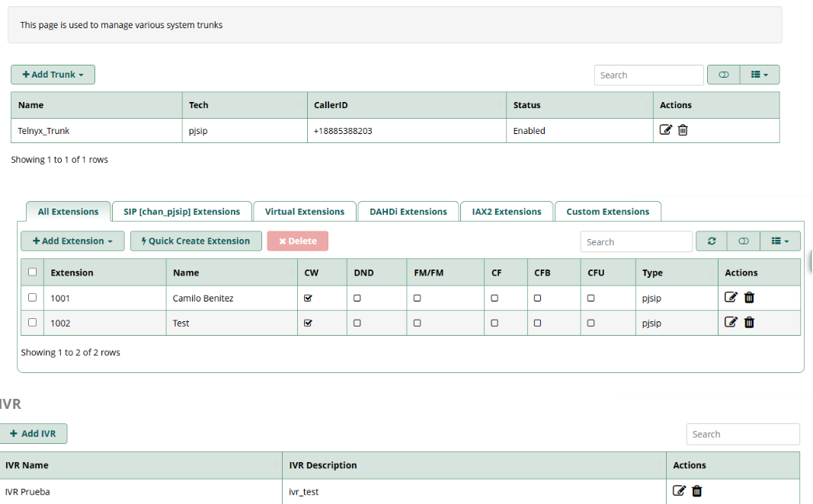Switch to SIP [chan_pjsip] Extensions tab
Image resolution: width=813 pixels, height=504 pixels.
181,212
